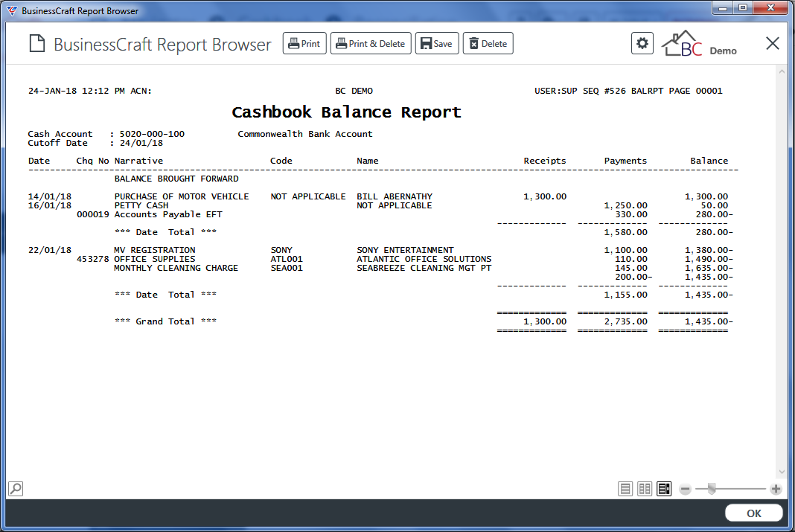Click grand total payments 2,735.00
The width and height of the screenshot is (795, 532).
(x=625, y=321)
